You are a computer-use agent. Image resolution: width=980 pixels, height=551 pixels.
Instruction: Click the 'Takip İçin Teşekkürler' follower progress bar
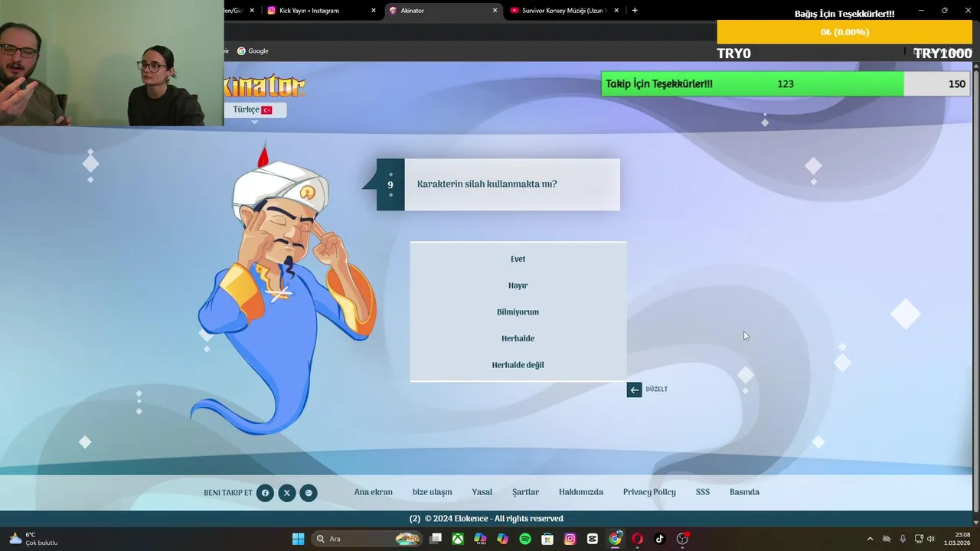785,84
